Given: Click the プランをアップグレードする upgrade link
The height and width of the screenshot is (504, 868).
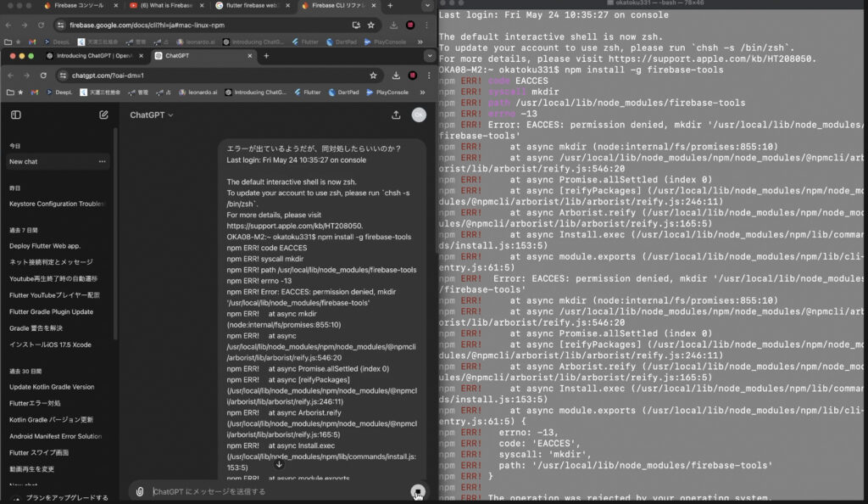Looking at the screenshot, I should click(x=66, y=498).
